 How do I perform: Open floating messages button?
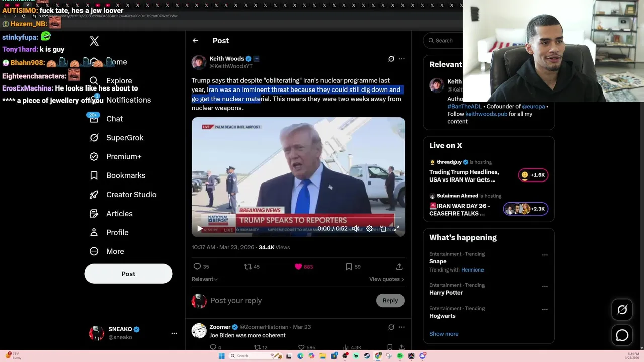[x=622, y=335]
